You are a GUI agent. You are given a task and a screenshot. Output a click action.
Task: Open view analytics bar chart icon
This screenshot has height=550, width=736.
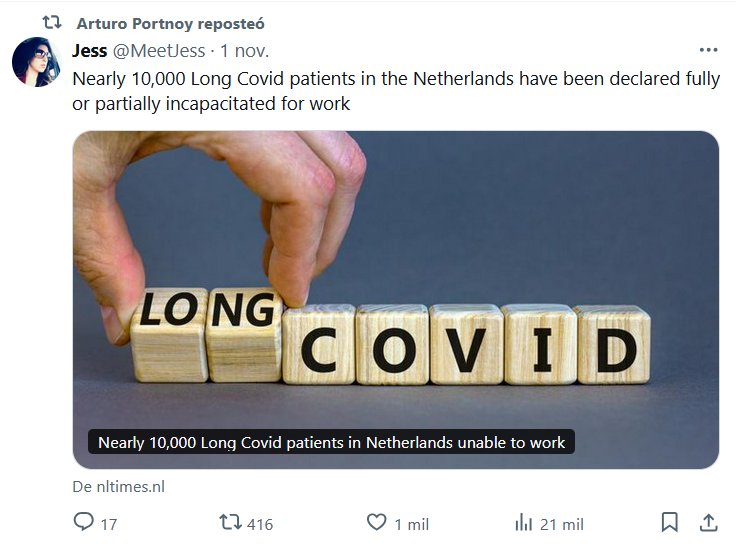click(523, 522)
